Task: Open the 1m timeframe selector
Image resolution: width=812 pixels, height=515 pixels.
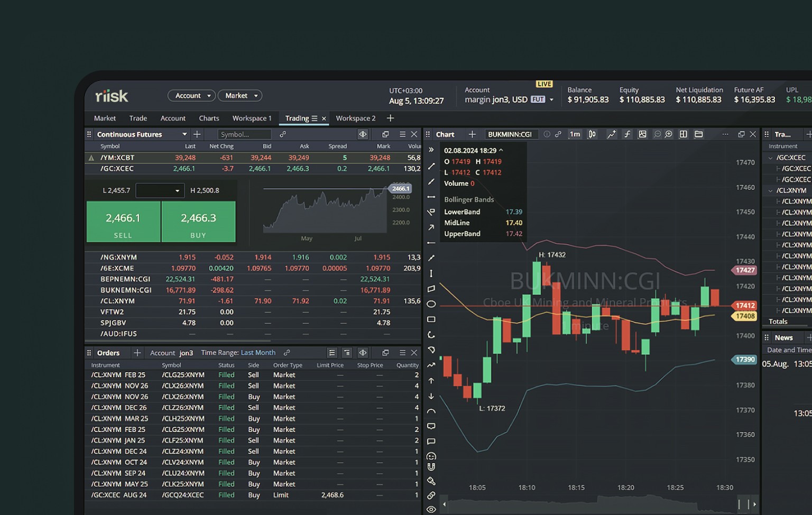Action: pyautogui.click(x=575, y=134)
